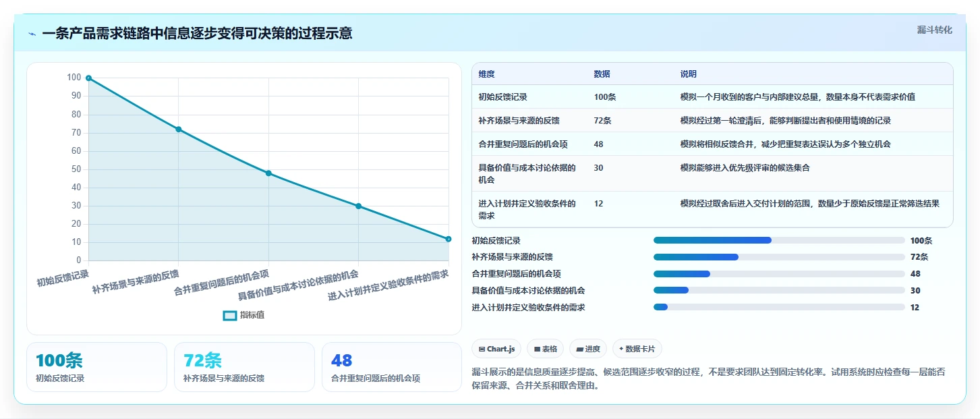Click the 漏斗转化 badge in the header
This screenshot has height=419, width=980.
coord(934,30)
